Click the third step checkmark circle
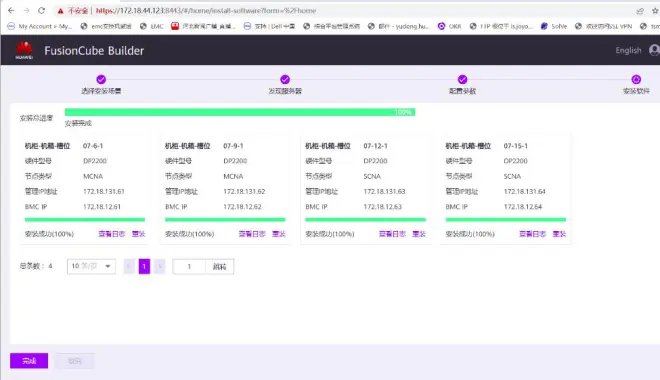Image resolution: width=660 pixels, height=380 pixels. point(462,79)
